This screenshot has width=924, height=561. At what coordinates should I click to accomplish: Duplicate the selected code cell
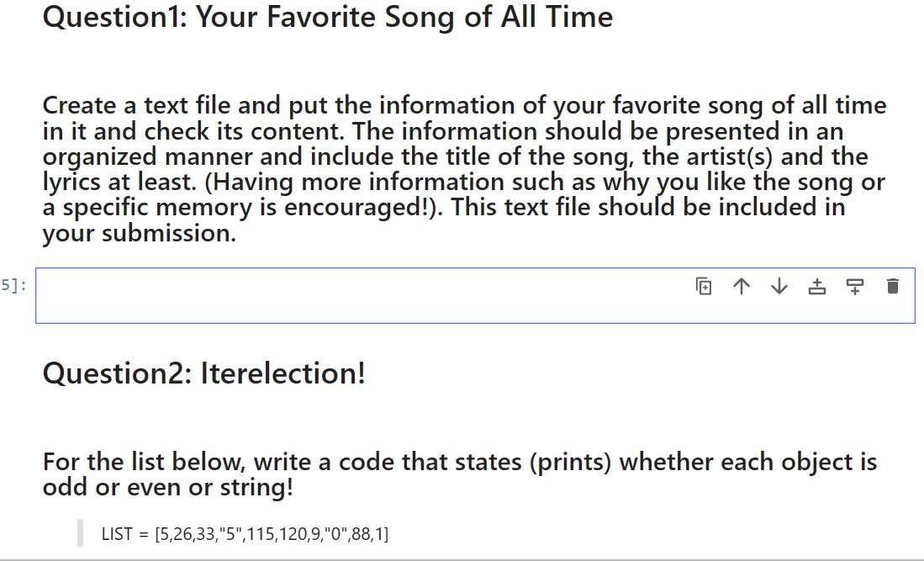[704, 286]
